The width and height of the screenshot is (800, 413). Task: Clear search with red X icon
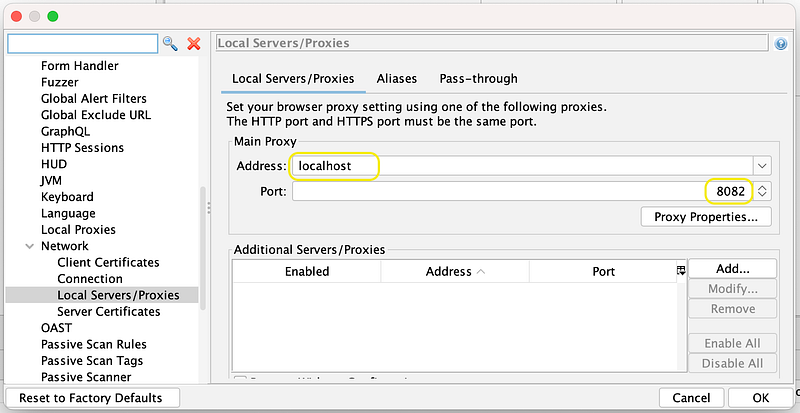point(194,44)
